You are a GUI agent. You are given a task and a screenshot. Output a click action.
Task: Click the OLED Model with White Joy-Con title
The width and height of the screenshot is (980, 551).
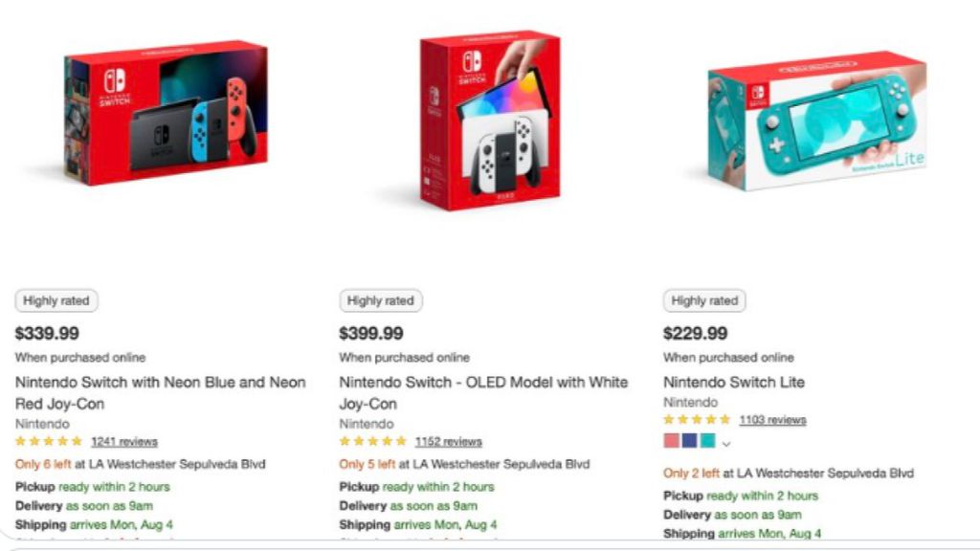pyautogui.click(x=483, y=392)
